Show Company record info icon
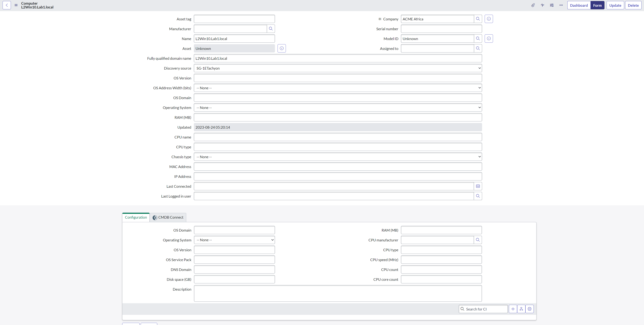 point(488,19)
